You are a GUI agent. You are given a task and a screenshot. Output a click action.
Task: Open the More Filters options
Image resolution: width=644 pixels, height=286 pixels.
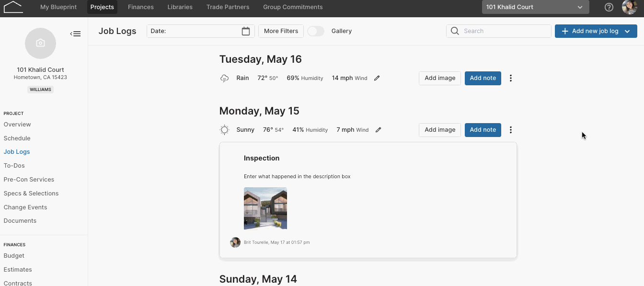point(281,31)
